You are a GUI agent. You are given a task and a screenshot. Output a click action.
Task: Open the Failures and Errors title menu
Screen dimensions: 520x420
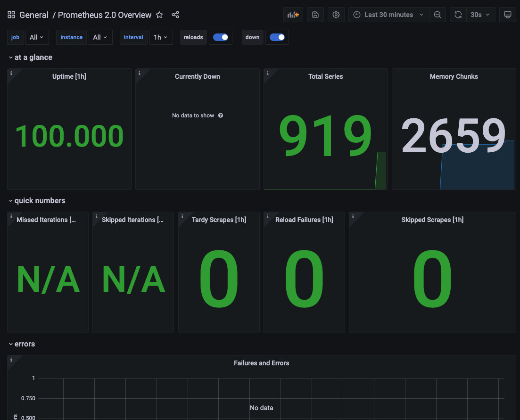pyautogui.click(x=261, y=363)
